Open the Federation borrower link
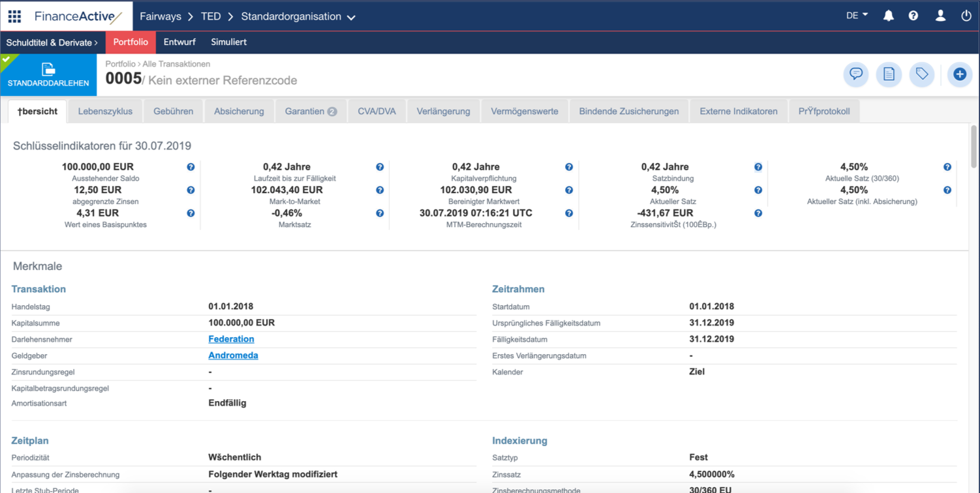This screenshot has width=980, height=493. tap(231, 339)
